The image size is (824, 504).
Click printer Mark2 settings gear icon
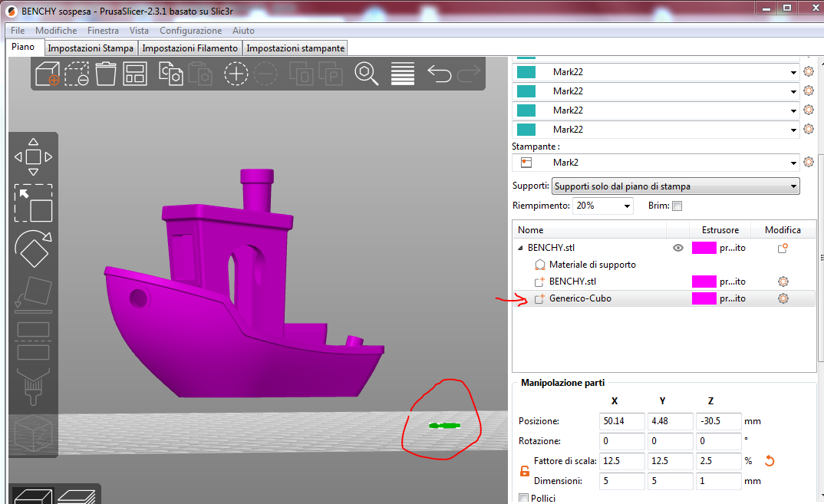tap(808, 163)
